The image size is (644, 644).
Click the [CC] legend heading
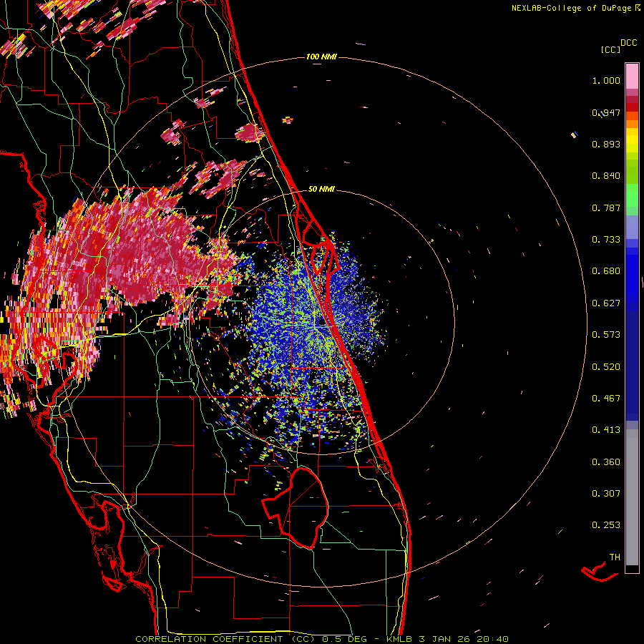(610, 49)
